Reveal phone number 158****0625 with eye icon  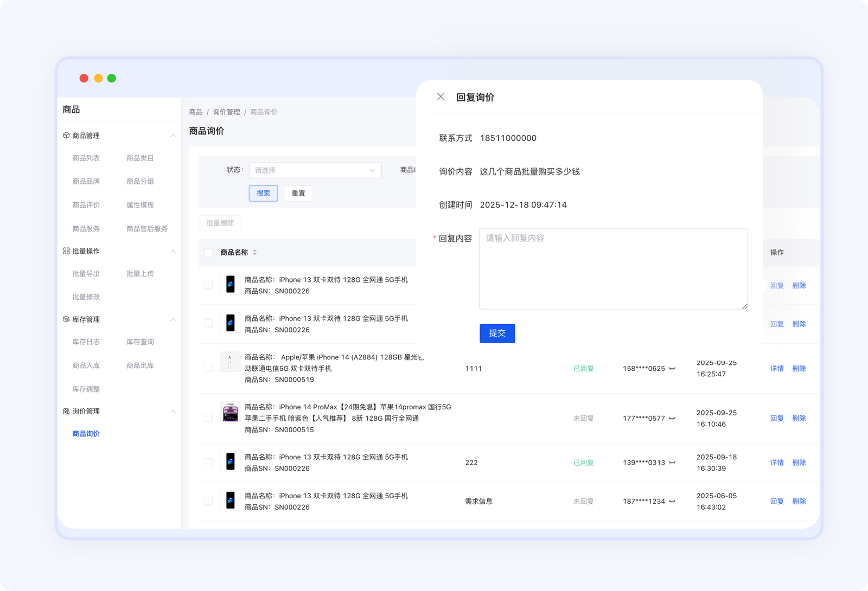(x=672, y=369)
